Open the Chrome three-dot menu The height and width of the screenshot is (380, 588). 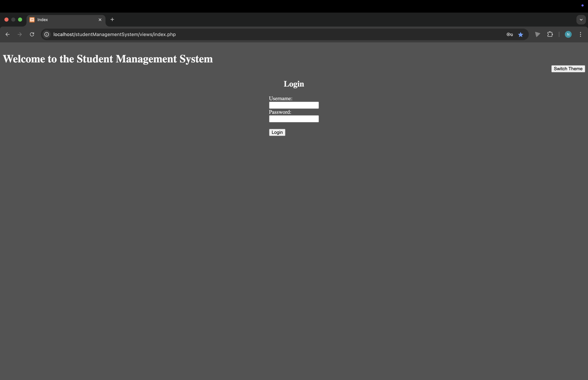(x=580, y=34)
